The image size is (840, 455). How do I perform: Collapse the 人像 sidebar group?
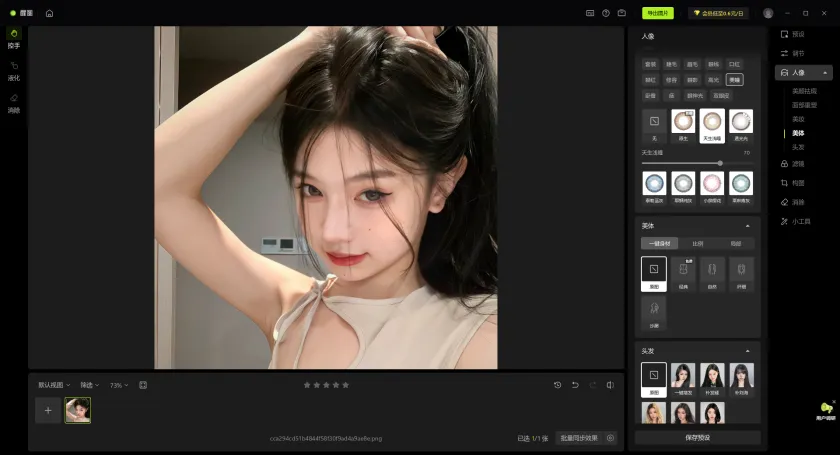tap(825, 73)
